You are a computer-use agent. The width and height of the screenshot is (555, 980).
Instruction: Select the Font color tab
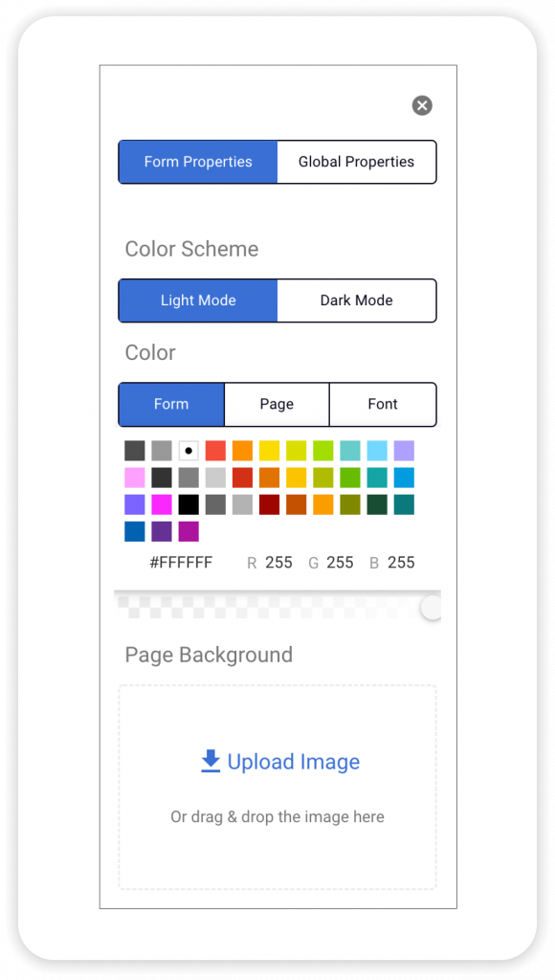[383, 404]
